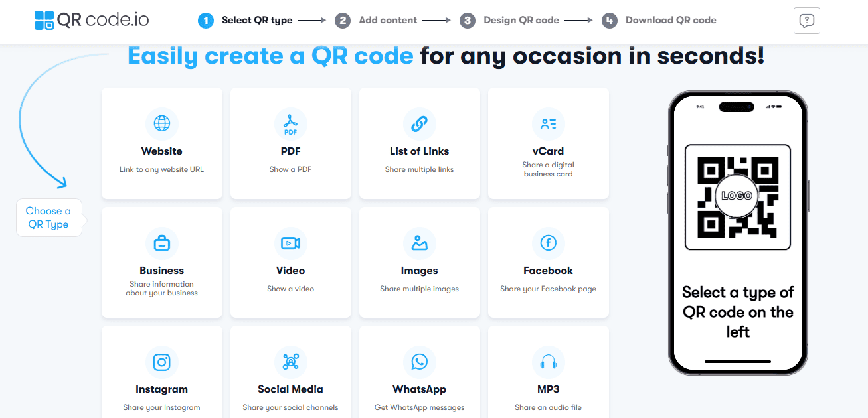The height and width of the screenshot is (418, 868).
Task: Click the Video camera icon
Action: [x=291, y=244]
